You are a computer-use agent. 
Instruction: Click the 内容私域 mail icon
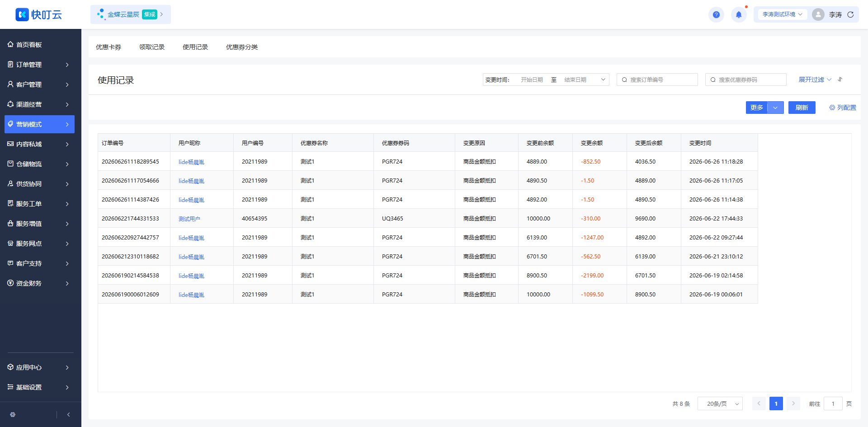coord(10,144)
